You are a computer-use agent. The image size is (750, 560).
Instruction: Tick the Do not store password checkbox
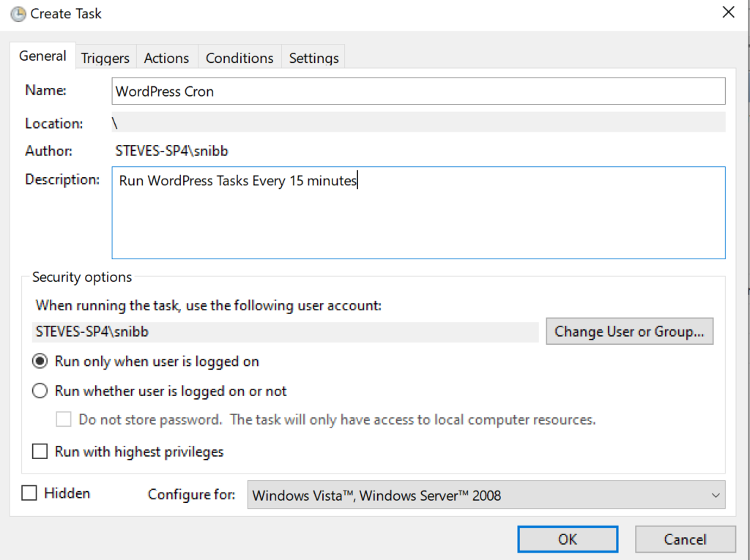(64, 419)
